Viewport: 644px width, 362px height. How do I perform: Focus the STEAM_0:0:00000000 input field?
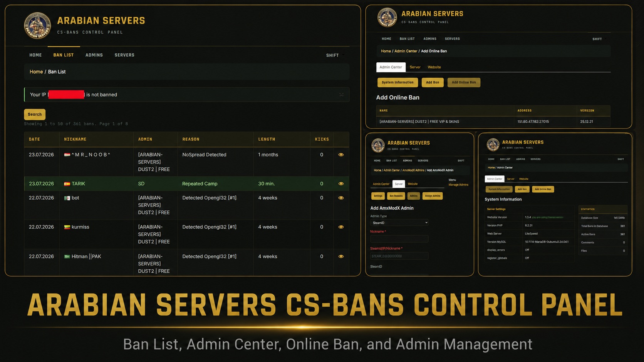coord(399,256)
